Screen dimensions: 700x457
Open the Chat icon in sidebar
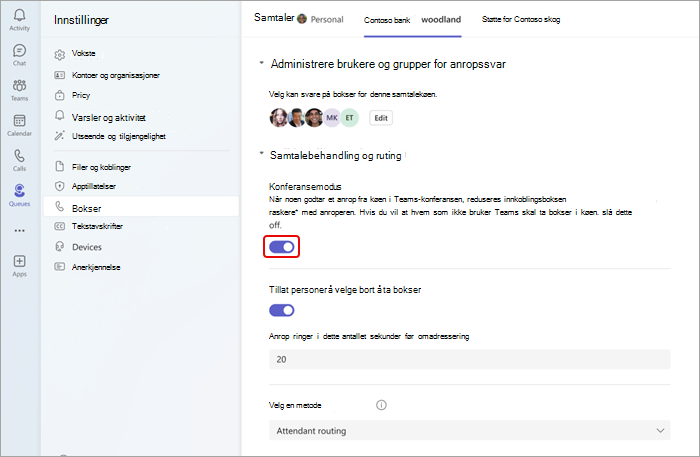point(19,50)
